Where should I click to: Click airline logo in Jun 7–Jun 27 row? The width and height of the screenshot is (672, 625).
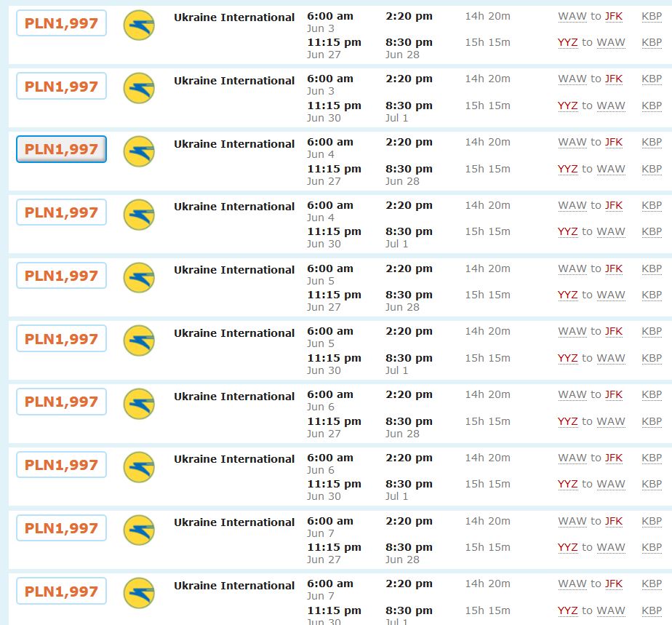point(139,530)
